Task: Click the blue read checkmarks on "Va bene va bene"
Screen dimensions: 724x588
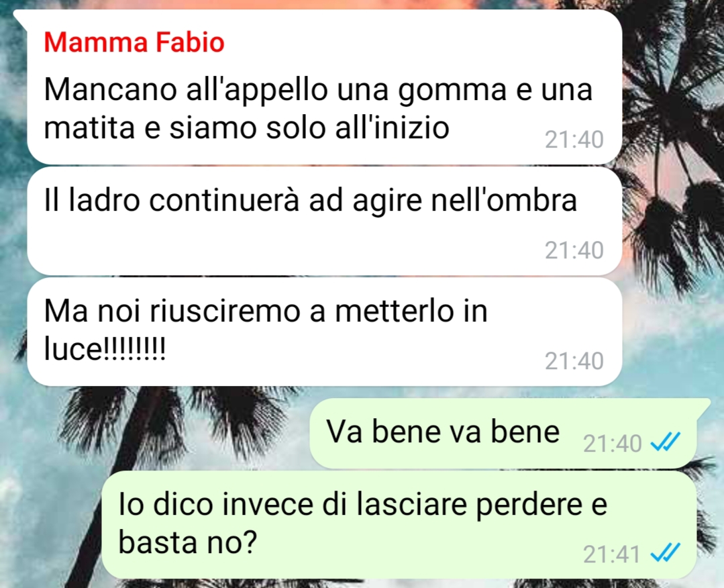Action: pyautogui.click(x=666, y=442)
